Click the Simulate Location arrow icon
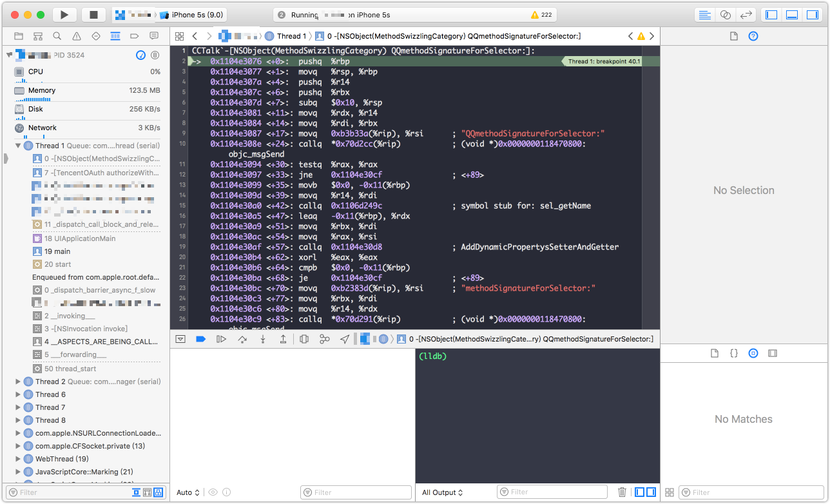 tap(345, 339)
